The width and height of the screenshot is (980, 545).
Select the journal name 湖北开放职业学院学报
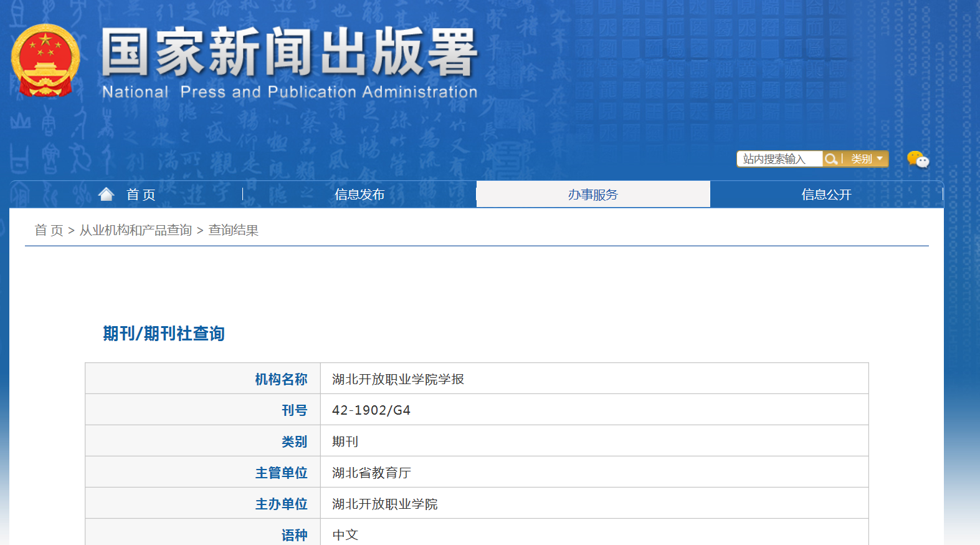click(x=398, y=379)
